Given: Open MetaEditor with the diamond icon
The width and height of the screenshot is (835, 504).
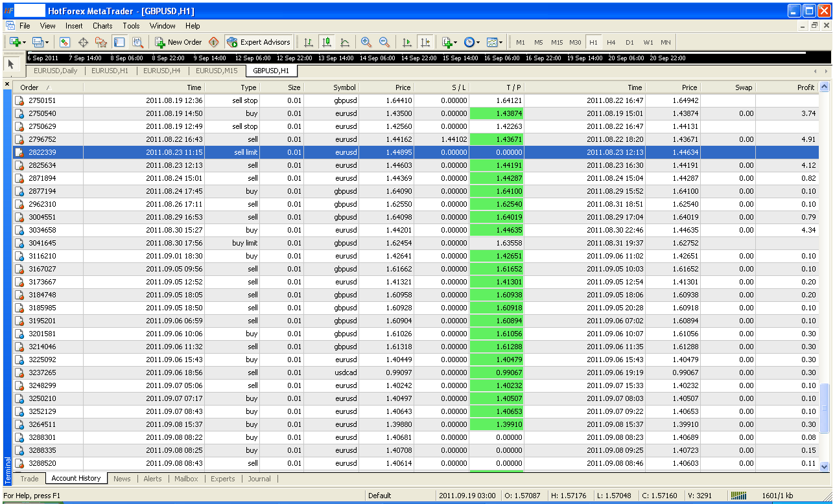Looking at the screenshot, I should pos(213,42).
